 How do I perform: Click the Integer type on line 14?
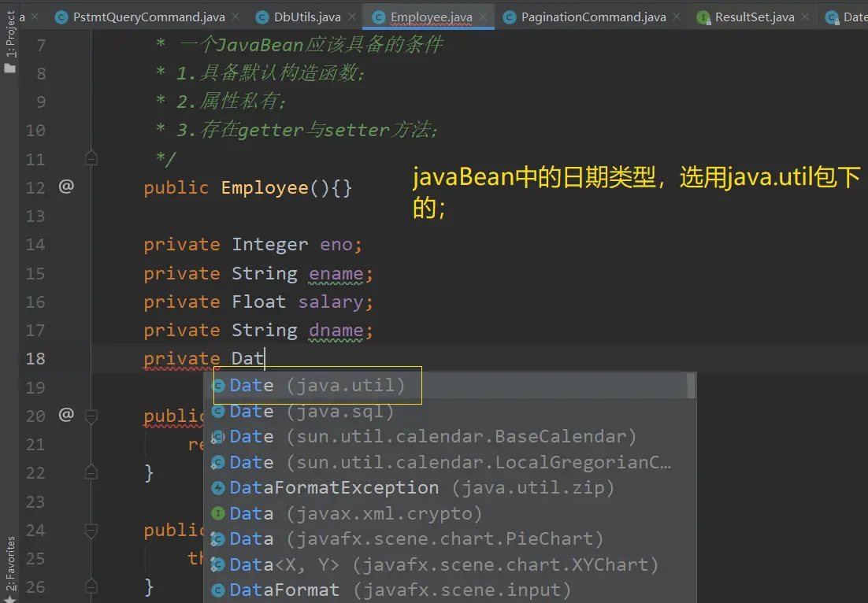click(x=269, y=244)
